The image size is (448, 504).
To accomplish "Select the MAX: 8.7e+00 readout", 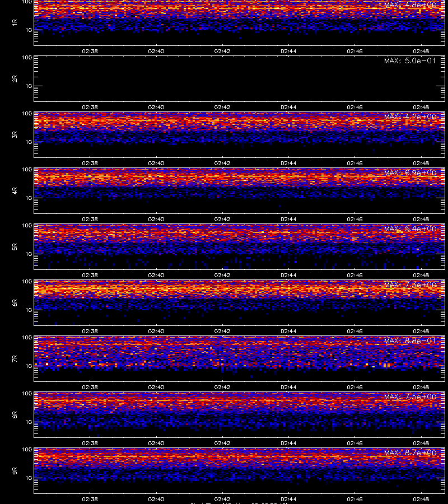I will pyautogui.click(x=410, y=452).
